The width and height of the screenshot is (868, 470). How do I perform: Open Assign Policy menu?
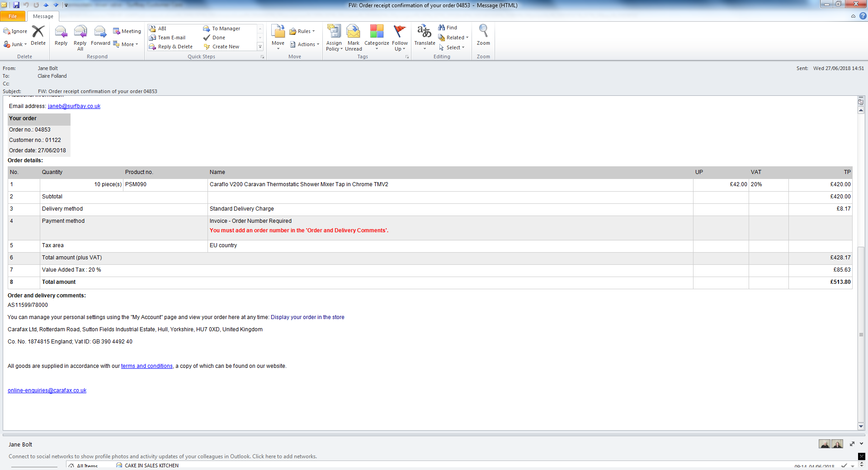(x=334, y=38)
